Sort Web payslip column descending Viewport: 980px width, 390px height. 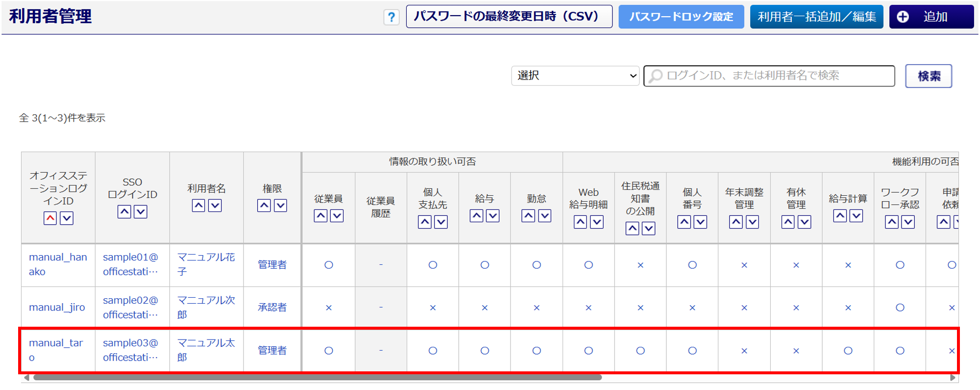click(x=596, y=222)
